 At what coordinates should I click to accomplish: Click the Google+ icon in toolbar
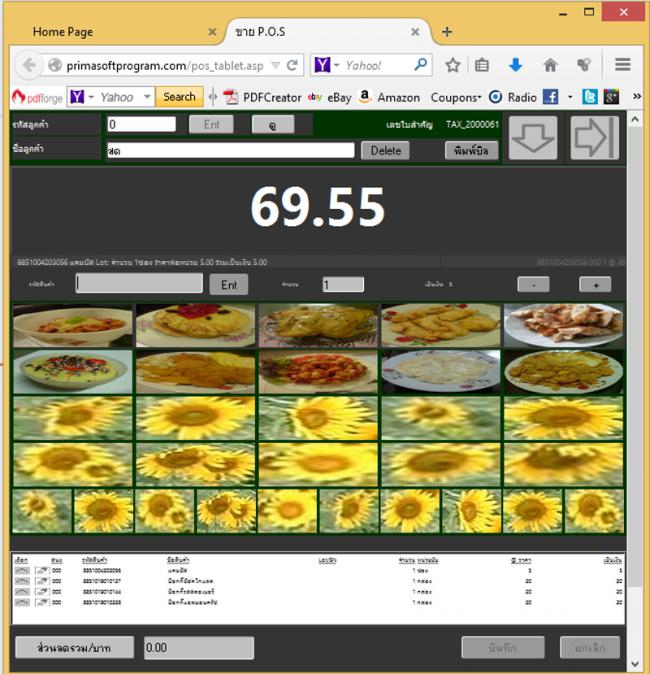[611, 97]
